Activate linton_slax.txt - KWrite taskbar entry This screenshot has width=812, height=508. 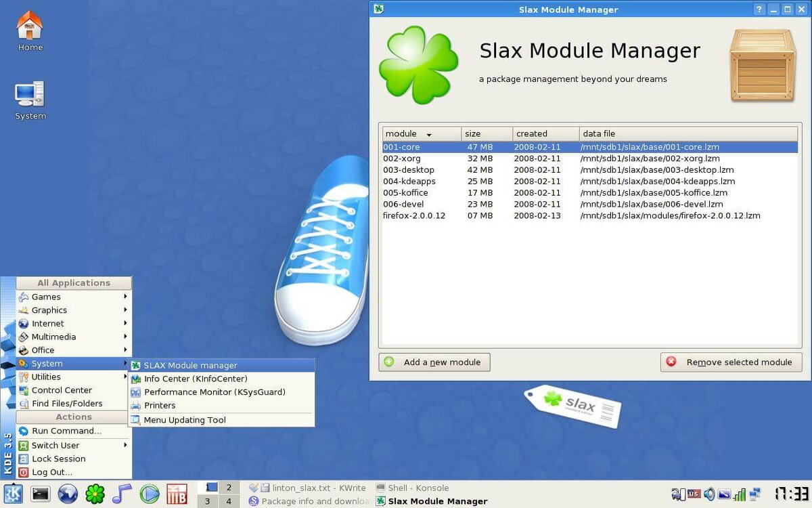(x=308, y=488)
